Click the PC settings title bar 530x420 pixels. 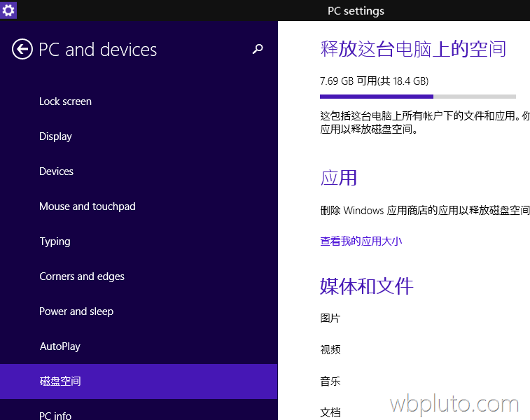tap(356, 10)
